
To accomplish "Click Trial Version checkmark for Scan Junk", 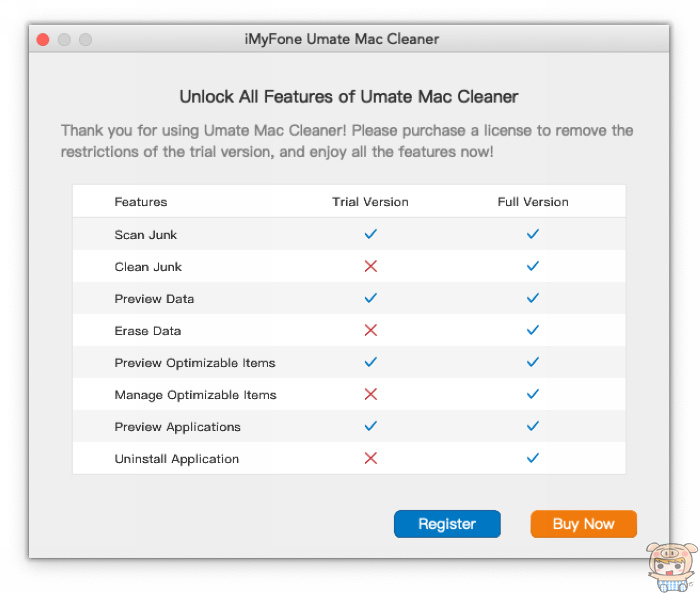I will click(370, 234).
